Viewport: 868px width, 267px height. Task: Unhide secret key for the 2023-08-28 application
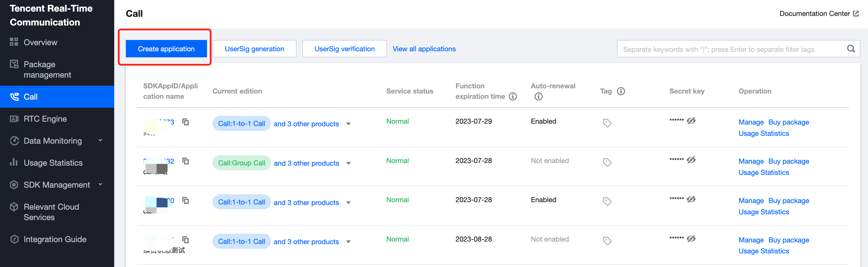pos(691,239)
